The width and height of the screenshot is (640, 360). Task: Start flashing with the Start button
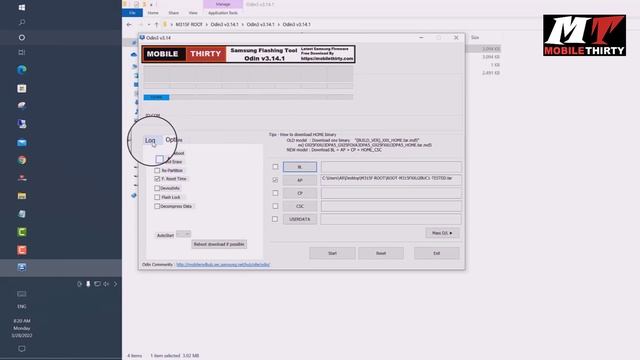[332, 253]
